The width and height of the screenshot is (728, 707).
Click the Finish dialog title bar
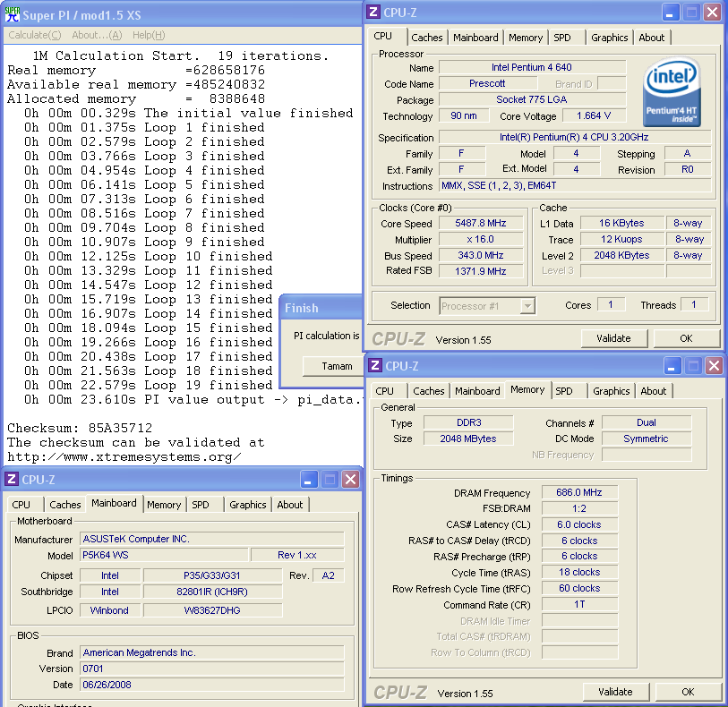coord(321,308)
